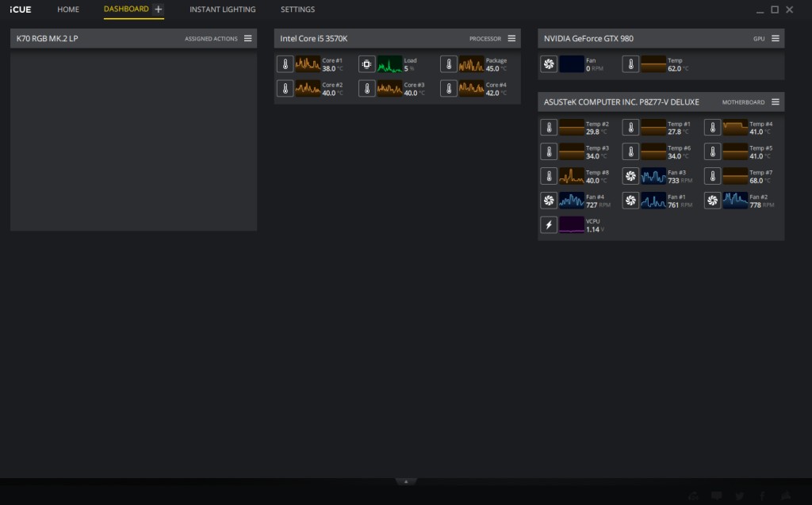Click the Load 5 % reading
Image resolution: width=812 pixels, height=505 pixels.
click(x=409, y=68)
